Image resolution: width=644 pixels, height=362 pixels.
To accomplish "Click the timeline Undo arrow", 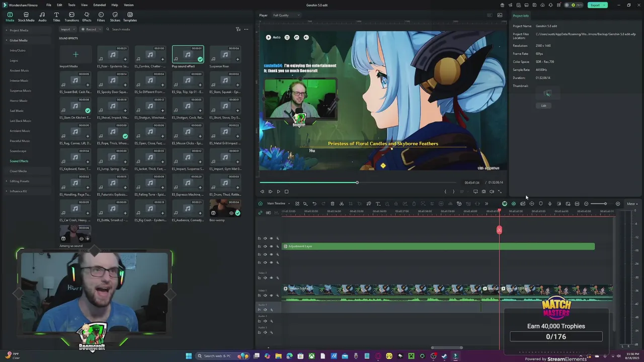I will (x=314, y=204).
